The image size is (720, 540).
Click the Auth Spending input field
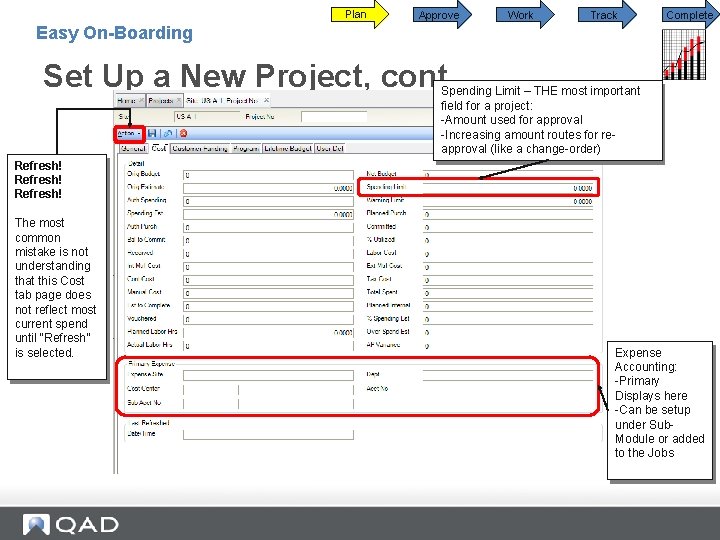(x=268, y=201)
